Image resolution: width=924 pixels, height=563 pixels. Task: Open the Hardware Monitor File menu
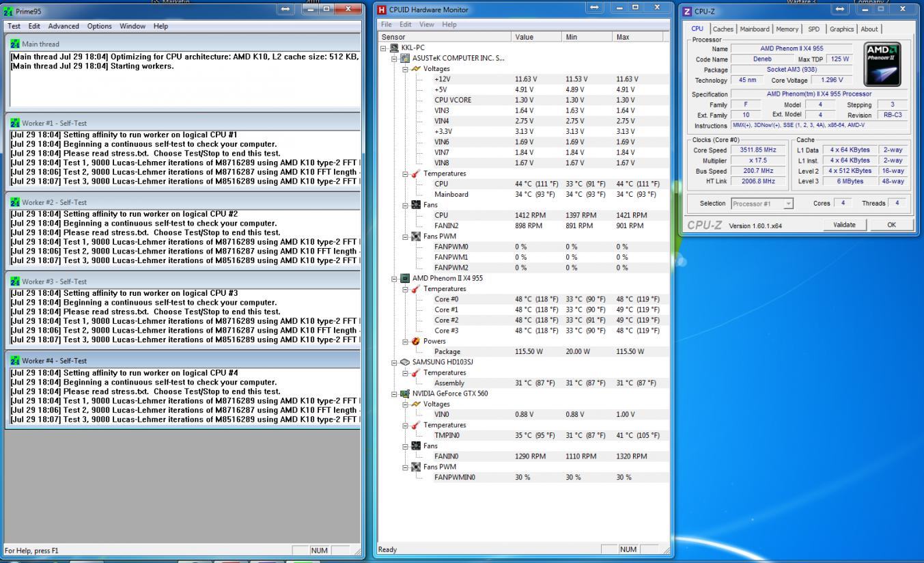387,25
